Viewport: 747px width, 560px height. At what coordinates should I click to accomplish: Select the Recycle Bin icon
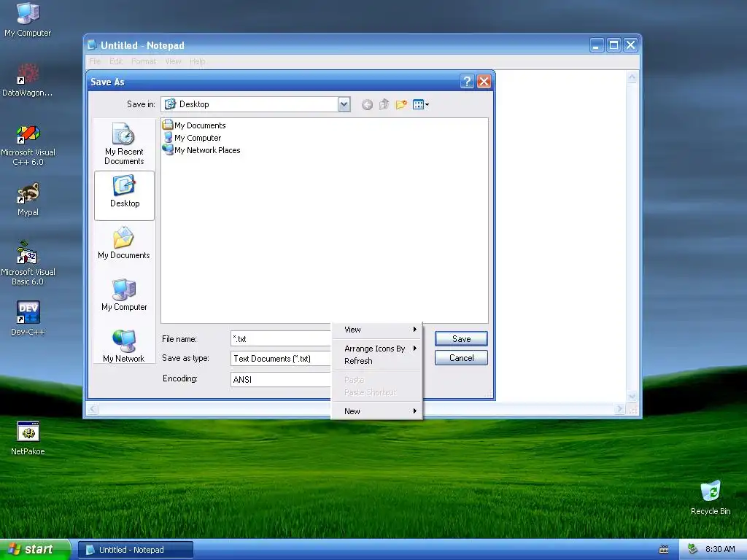point(711,497)
